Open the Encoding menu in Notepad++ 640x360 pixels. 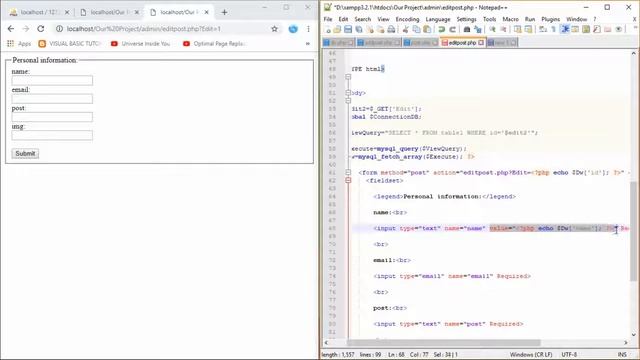407,19
